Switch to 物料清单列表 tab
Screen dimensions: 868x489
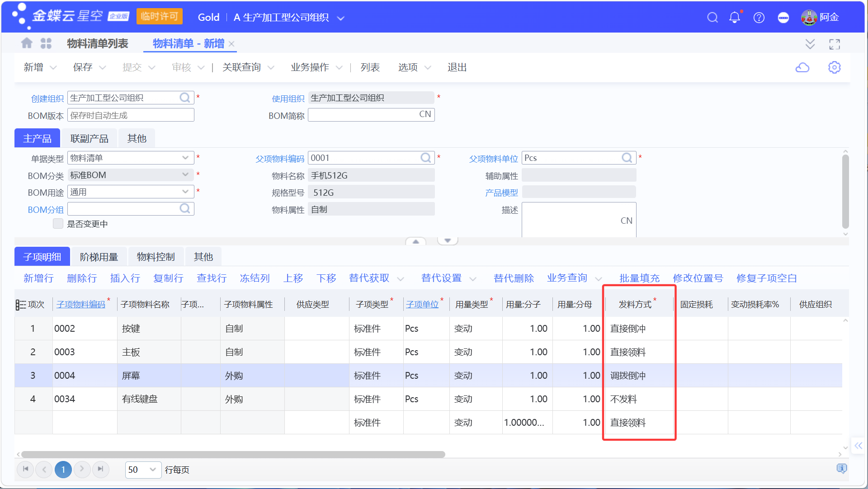pos(98,43)
